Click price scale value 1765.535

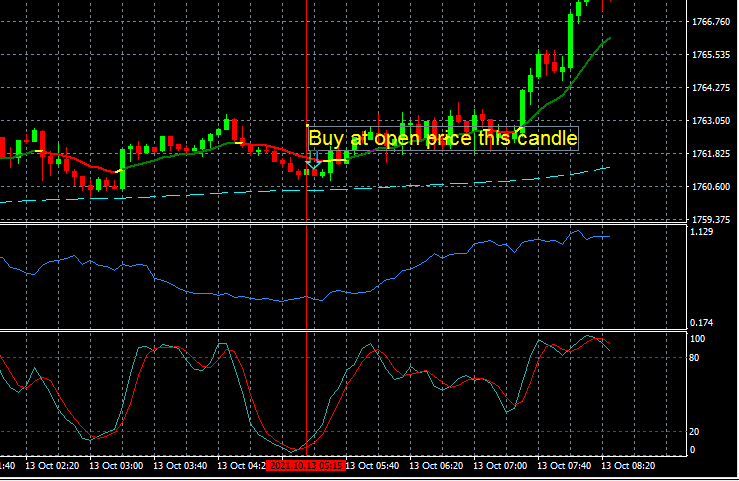coord(711,55)
